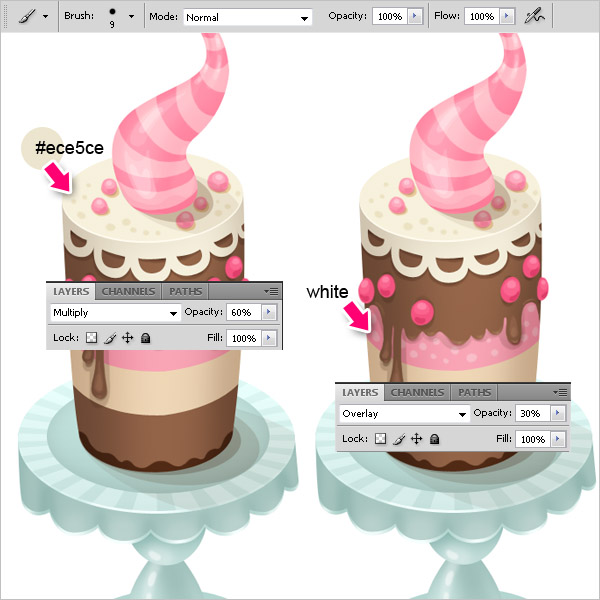Click the brush Opacity 100% field
This screenshot has height=600, width=600.
click(390, 16)
